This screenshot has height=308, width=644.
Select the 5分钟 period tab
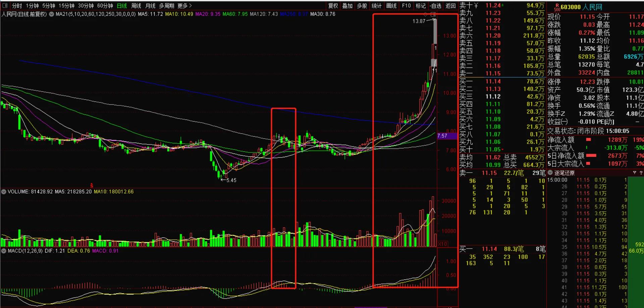click(49, 6)
